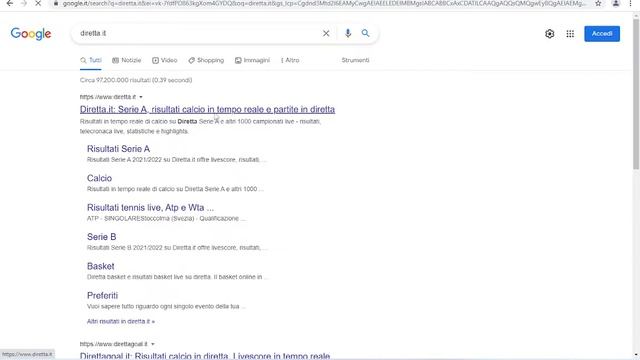The height and width of the screenshot is (360, 640).
Task: Stop loading the page with the X icon
Action: pyautogui.click(x=38, y=3)
